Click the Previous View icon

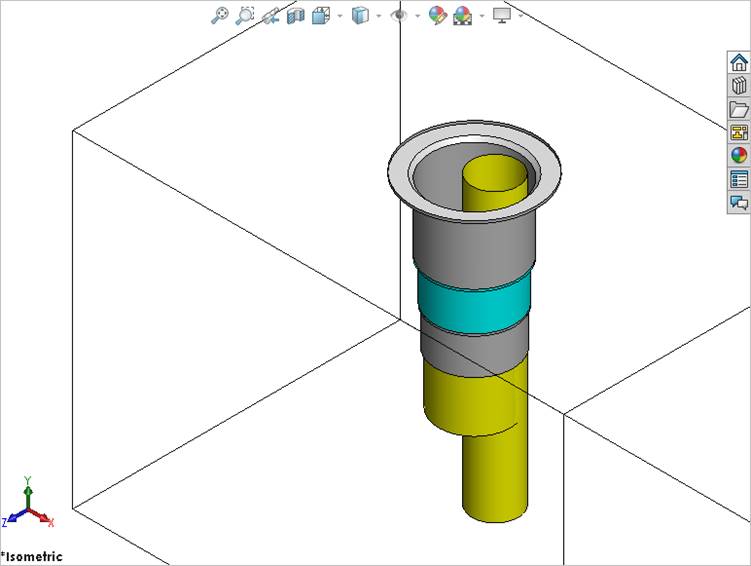(270, 15)
